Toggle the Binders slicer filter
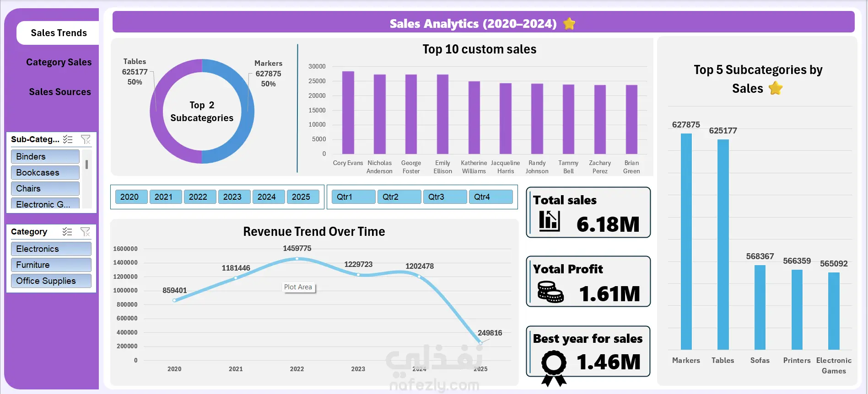Screen dimensions: 868x394 (x=45, y=156)
